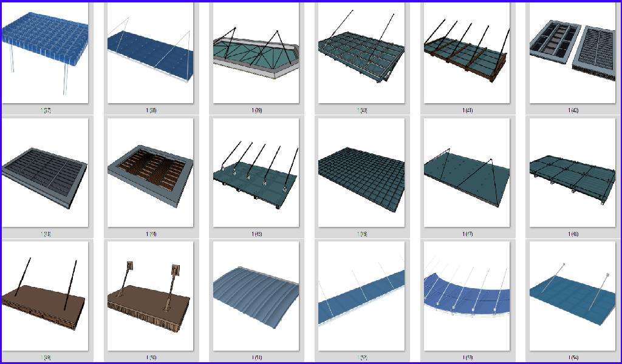Image resolution: width=622 pixels, height=364 pixels.
Task: Open the 1 (53) curved arc blue canopy thumbnail
Action: 466,296
